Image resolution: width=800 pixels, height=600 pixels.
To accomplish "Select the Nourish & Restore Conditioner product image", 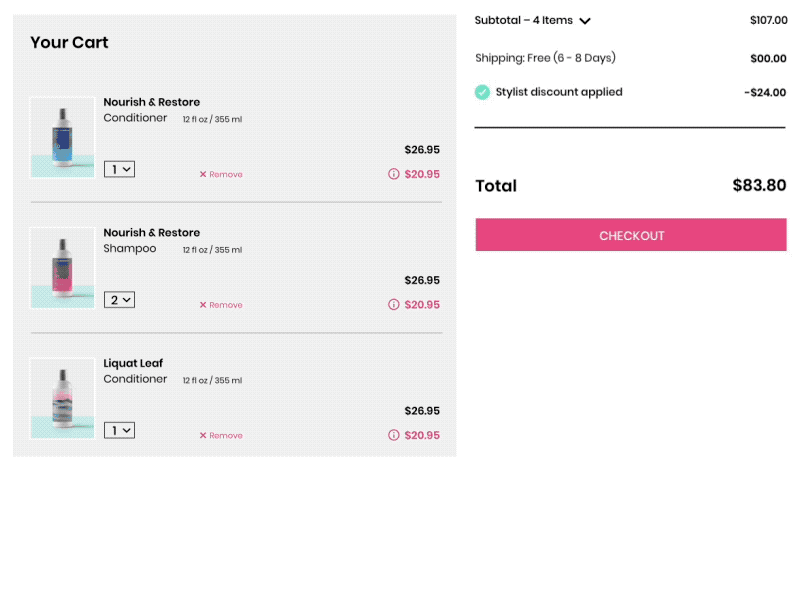I will 62,137.
